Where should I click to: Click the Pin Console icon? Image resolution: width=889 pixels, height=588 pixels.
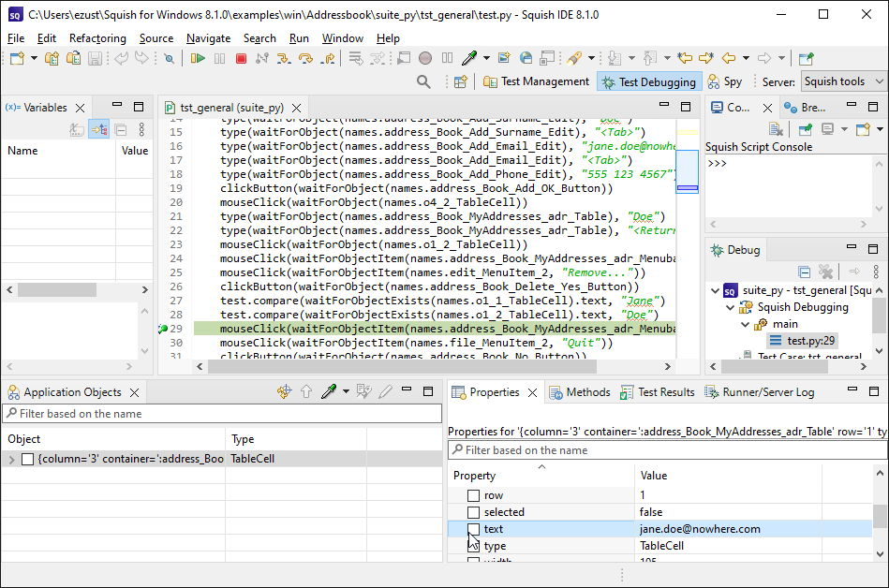click(805, 129)
